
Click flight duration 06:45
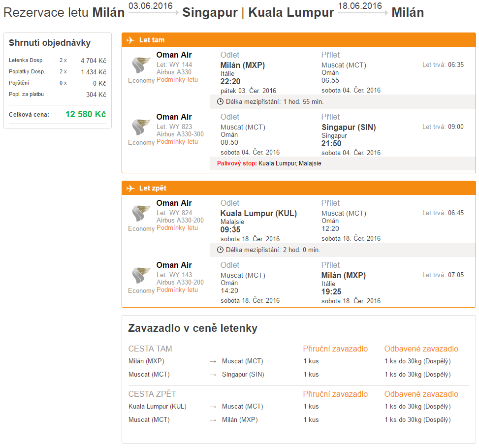coord(456,213)
